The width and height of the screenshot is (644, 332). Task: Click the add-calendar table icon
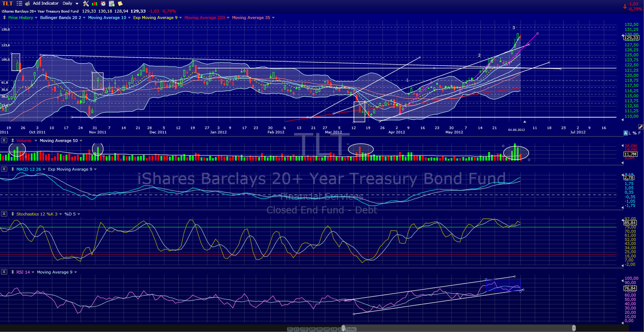pyautogui.click(x=112, y=4)
